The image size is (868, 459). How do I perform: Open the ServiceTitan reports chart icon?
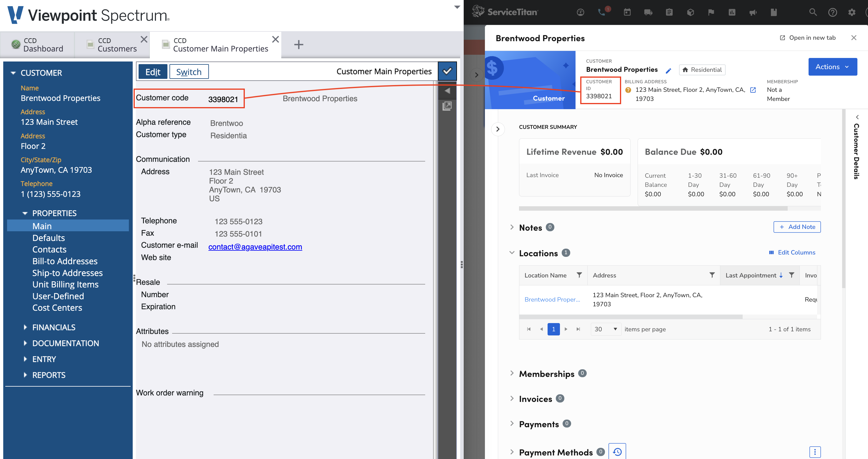point(732,12)
